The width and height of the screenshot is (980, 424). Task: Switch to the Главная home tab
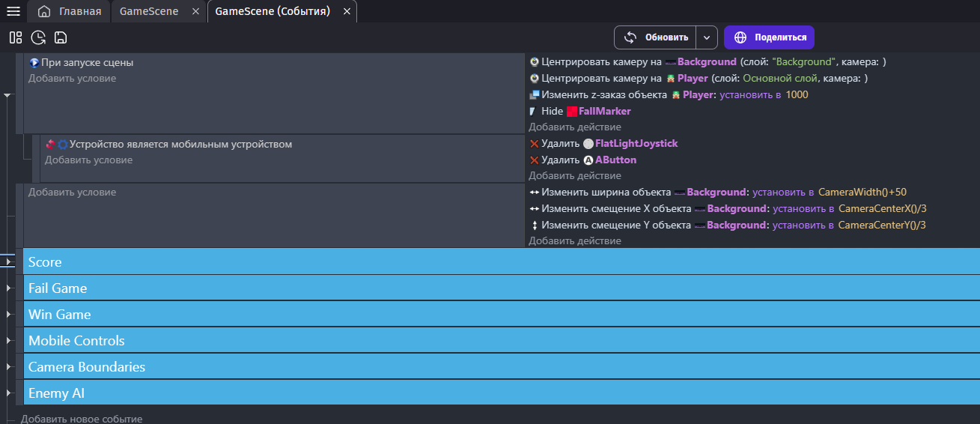(70, 11)
